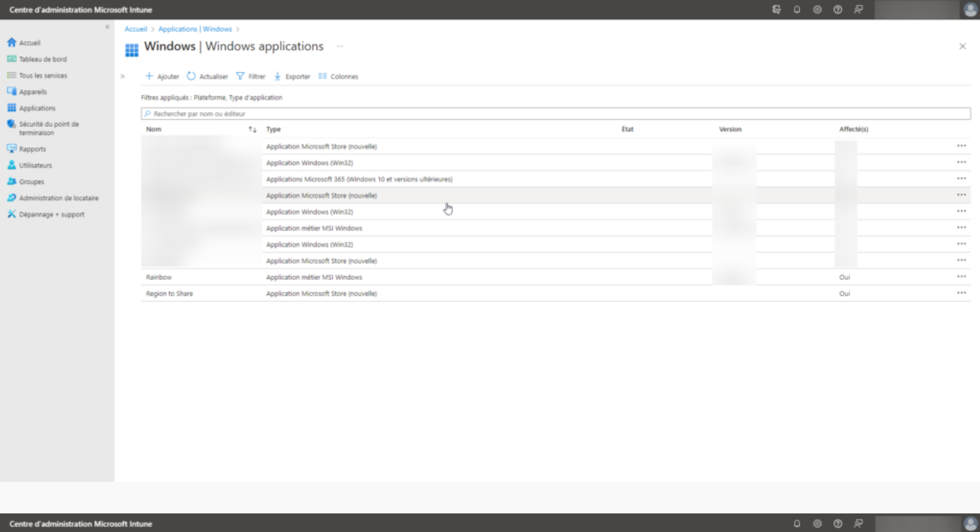Click account avatar in bottom bar

click(x=970, y=524)
